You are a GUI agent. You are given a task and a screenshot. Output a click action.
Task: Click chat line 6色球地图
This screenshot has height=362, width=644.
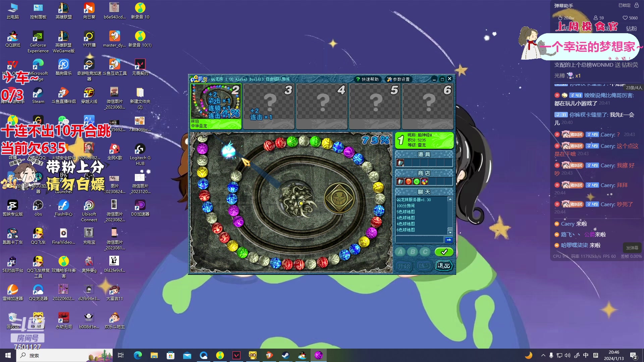click(x=406, y=230)
